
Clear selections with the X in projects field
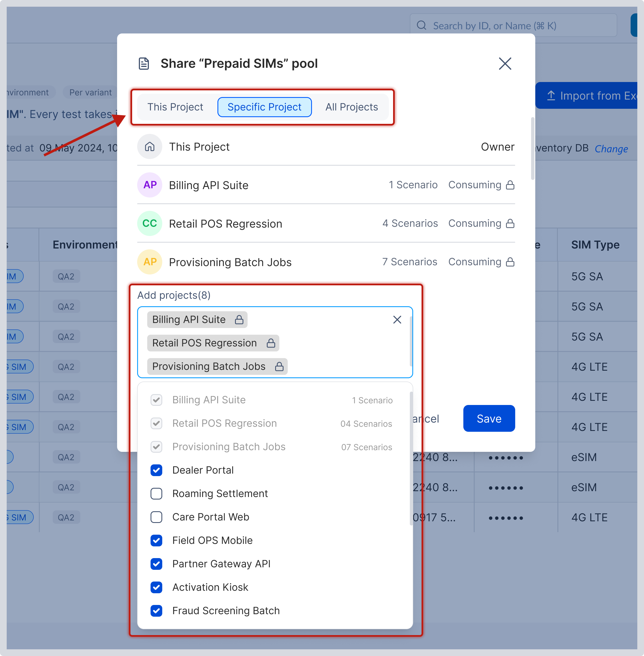click(x=397, y=320)
